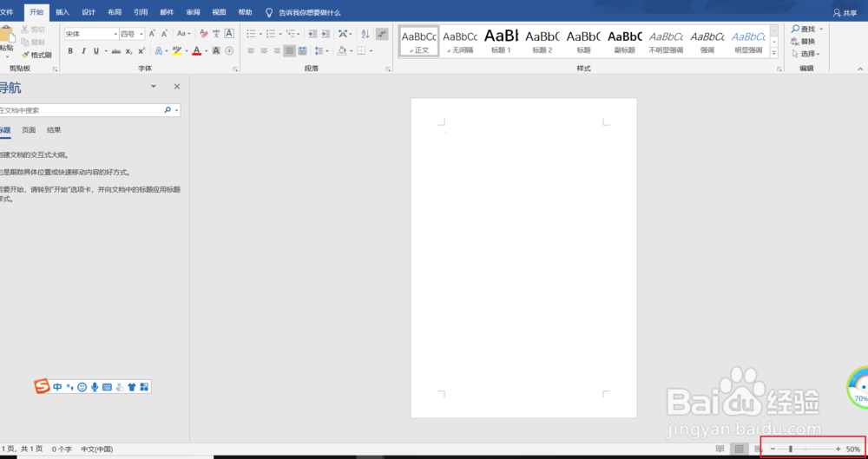Sort the text with the A-Z sort icon

(365, 34)
